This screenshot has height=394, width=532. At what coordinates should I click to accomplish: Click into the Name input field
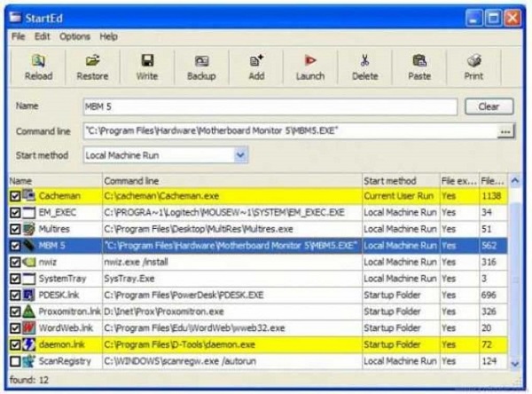pyautogui.click(x=270, y=106)
